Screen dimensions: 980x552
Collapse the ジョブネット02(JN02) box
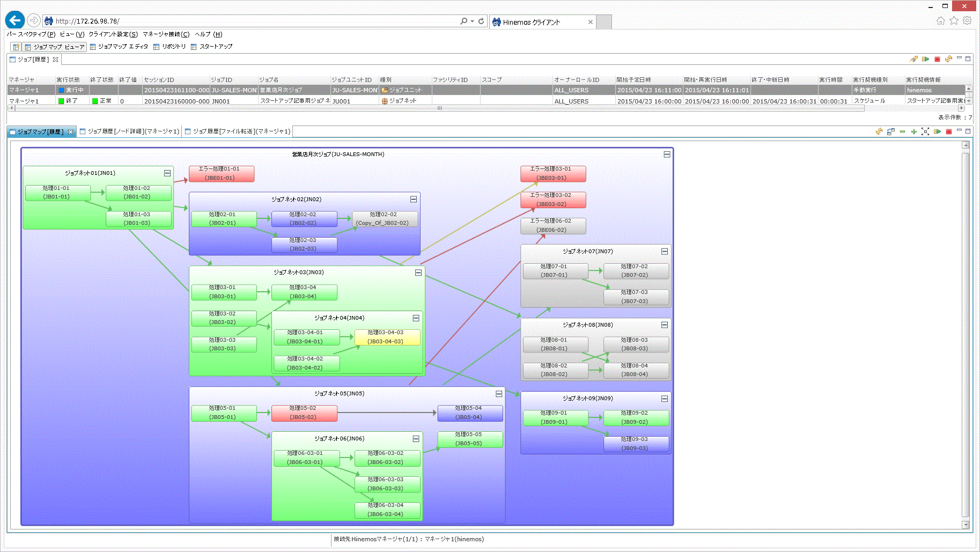414,199
